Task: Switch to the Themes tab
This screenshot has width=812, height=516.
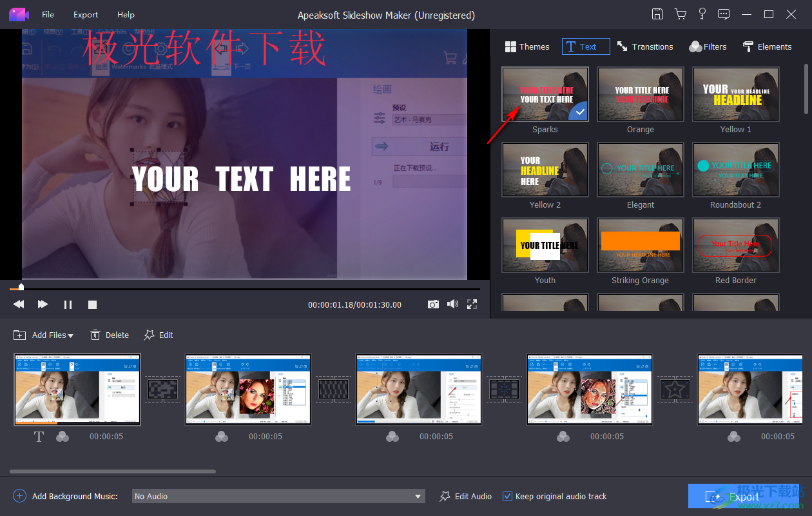Action: tap(527, 46)
